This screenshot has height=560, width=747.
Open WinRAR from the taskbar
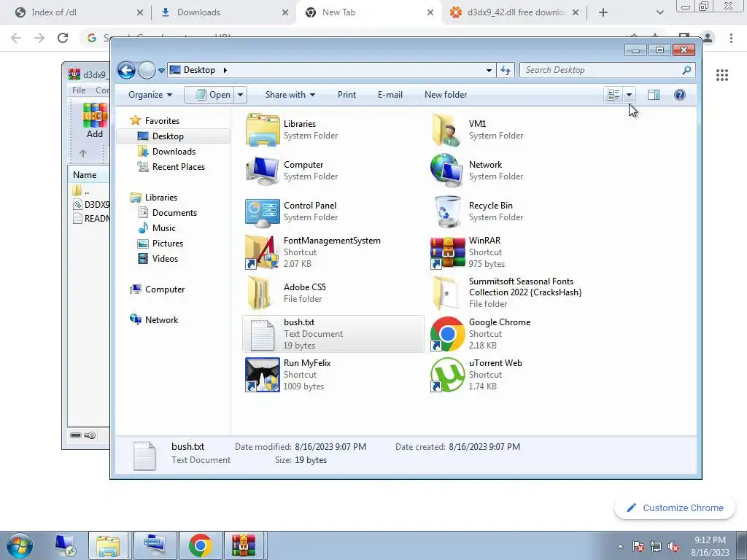[244, 545]
